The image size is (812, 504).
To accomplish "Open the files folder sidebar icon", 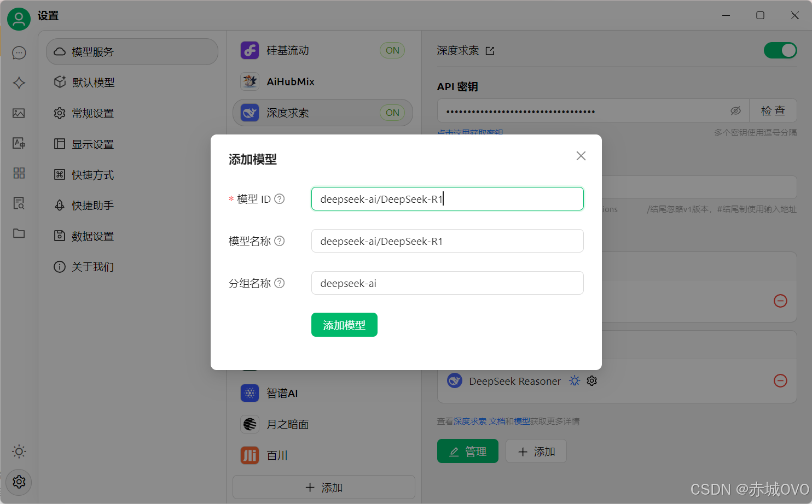I will (x=19, y=233).
